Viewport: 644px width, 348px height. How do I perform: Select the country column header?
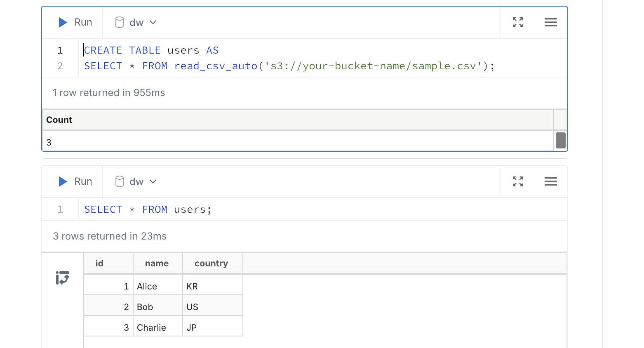211,263
